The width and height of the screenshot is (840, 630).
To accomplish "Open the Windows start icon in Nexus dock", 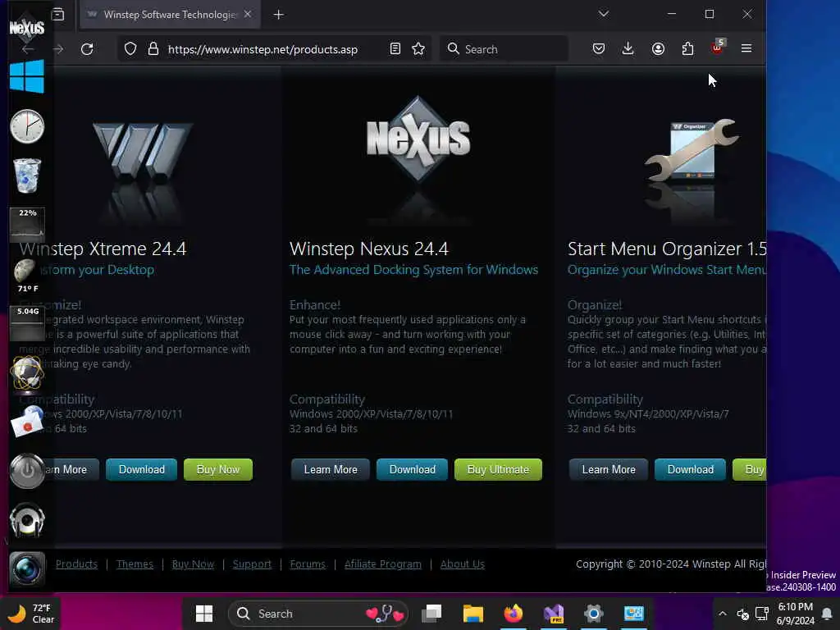I will click(x=27, y=76).
